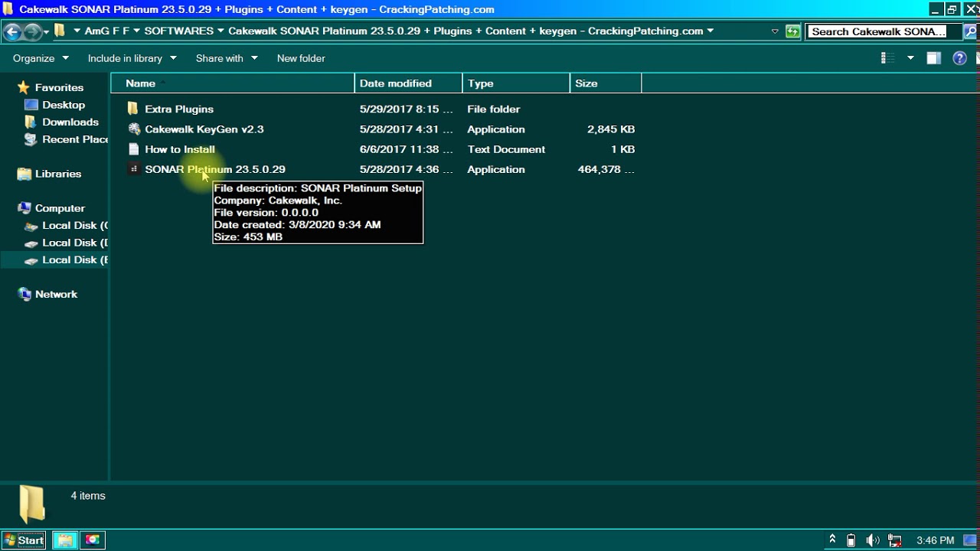
Task: Click the Extra Plugins folder icon
Action: tap(133, 109)
